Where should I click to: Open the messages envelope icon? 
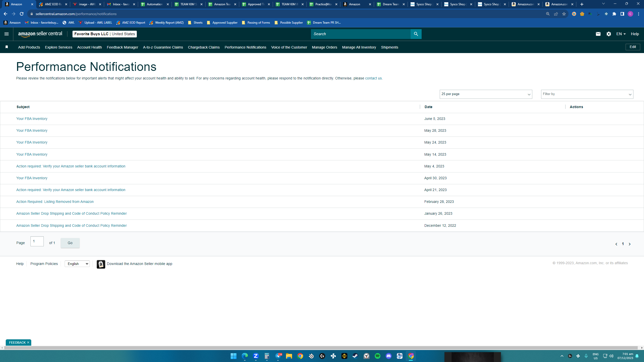(598, 34)
